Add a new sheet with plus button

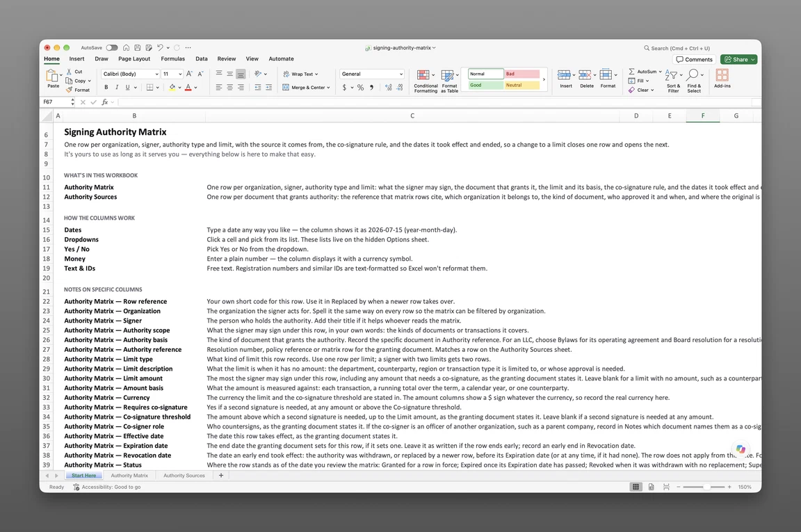pos(221,475)
